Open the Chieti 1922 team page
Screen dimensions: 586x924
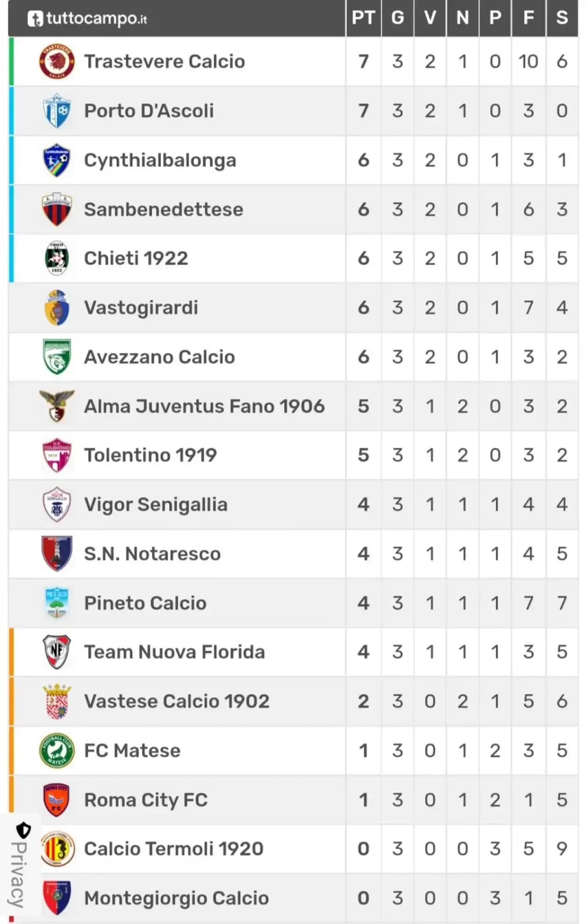tap(136, 258)
